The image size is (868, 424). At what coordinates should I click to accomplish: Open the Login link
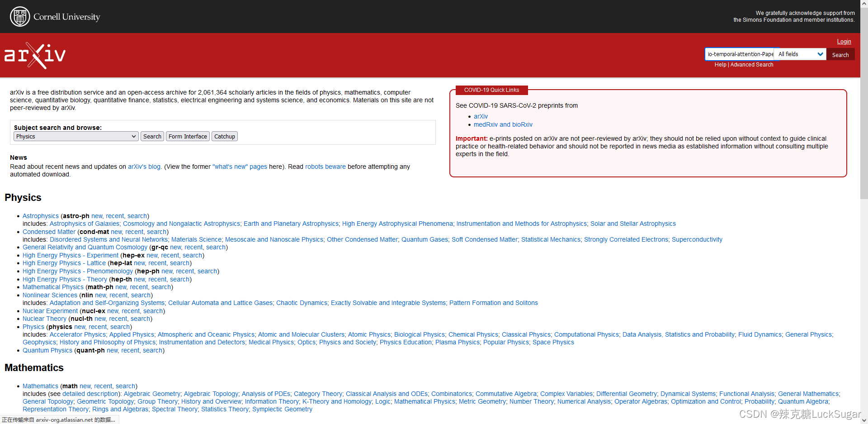(x=844, y=42)
